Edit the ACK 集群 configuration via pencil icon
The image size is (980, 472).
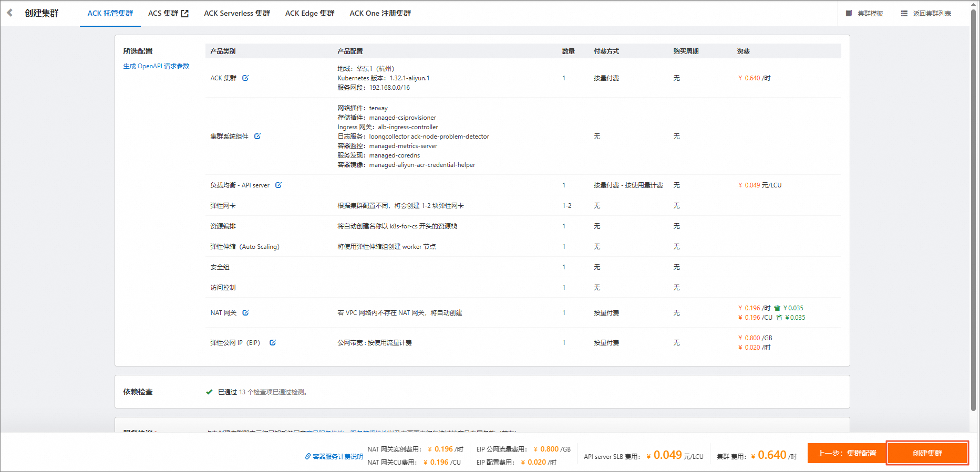point(245,78)
